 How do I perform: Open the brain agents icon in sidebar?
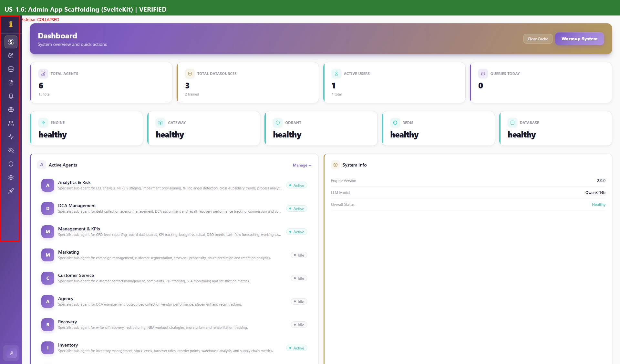point(11,56)
